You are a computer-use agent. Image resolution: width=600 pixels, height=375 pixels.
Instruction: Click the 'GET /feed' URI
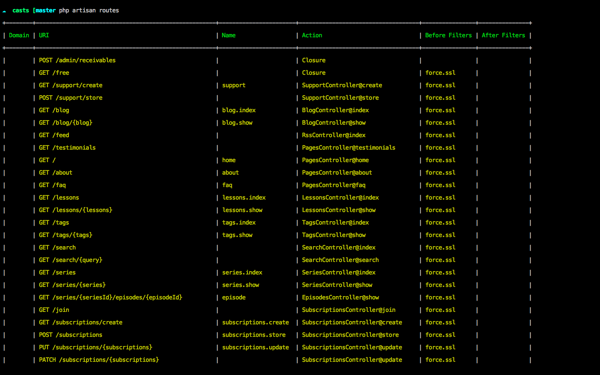(x=54, y=135)
